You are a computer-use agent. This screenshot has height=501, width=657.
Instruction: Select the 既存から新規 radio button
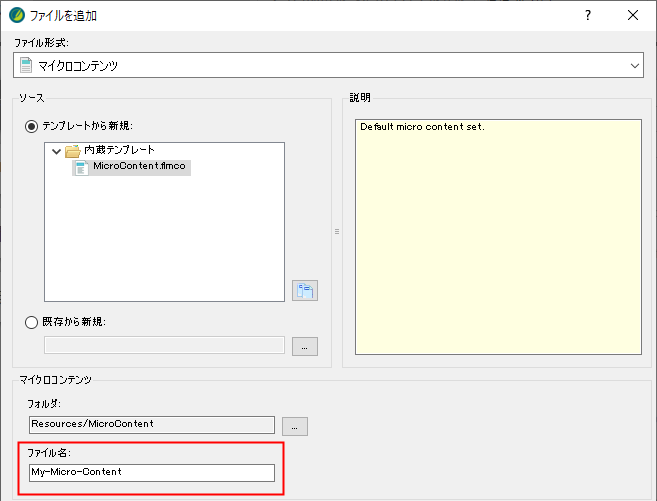click(32, 322)
